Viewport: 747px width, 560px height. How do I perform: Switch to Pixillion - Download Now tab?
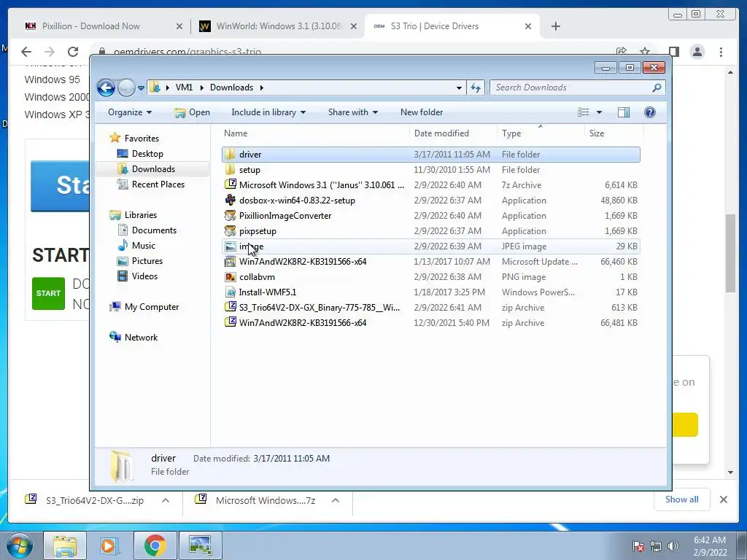pyautogui.click(x=102, y=26)
